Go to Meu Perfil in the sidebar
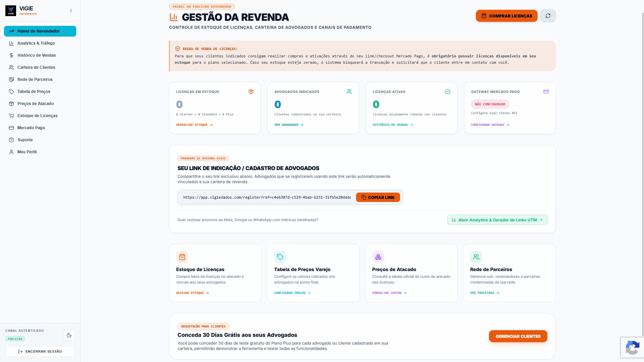This screenshot has height=362, width=644. (40, 152)
